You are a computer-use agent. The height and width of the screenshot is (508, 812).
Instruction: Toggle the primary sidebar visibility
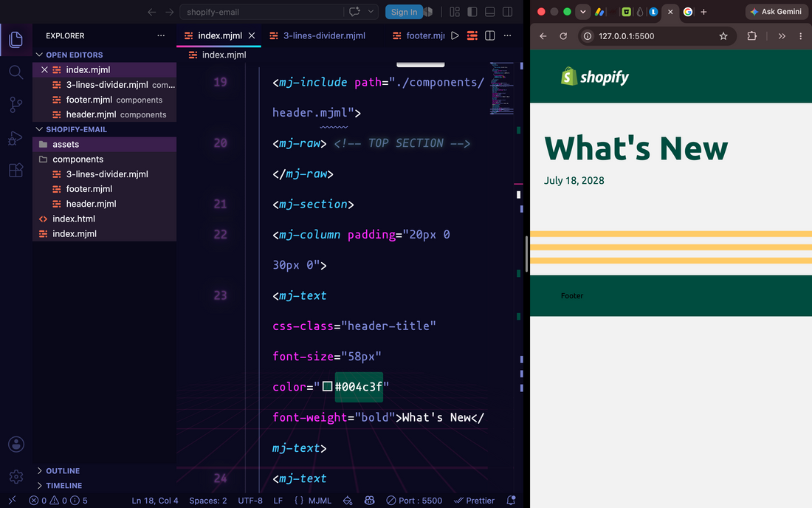click(x=472, y=11)
